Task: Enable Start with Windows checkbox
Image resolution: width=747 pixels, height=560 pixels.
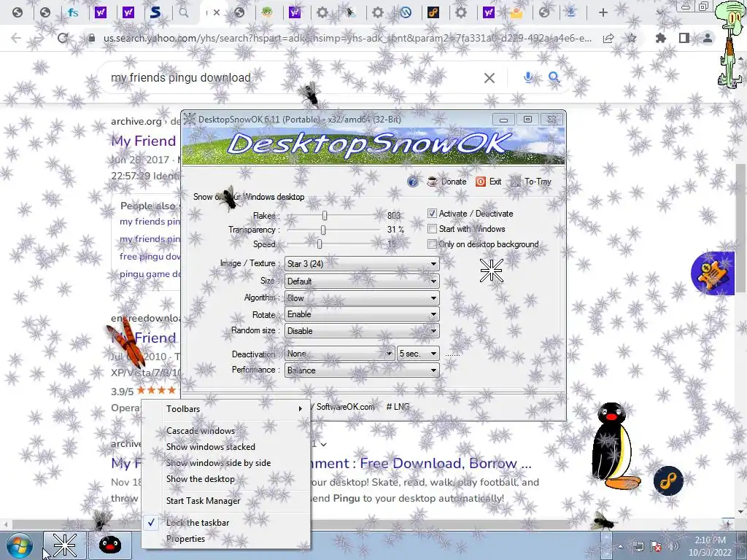Action: 432,228
